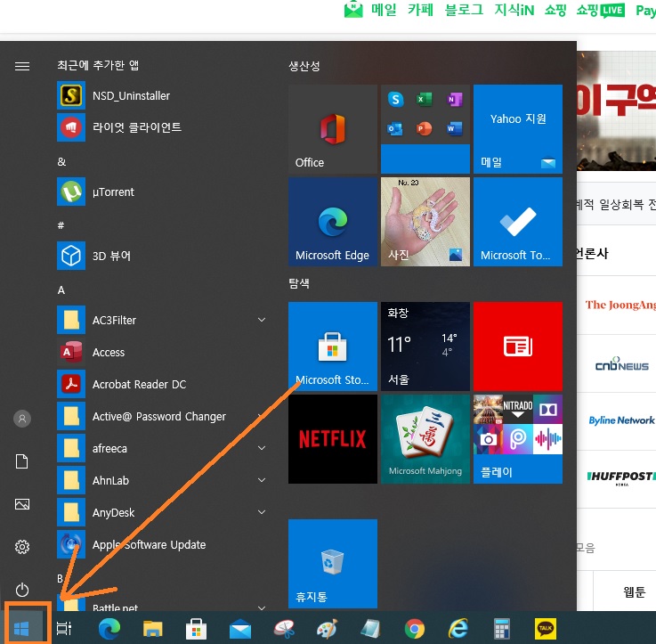Open File Explorer from the taskbar
This screenshot has height=644, width=656.
[x=153, y=629]
